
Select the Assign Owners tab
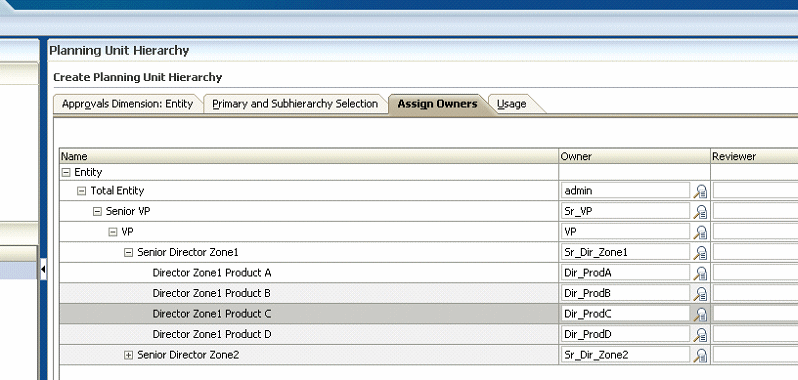click(437, 104)
